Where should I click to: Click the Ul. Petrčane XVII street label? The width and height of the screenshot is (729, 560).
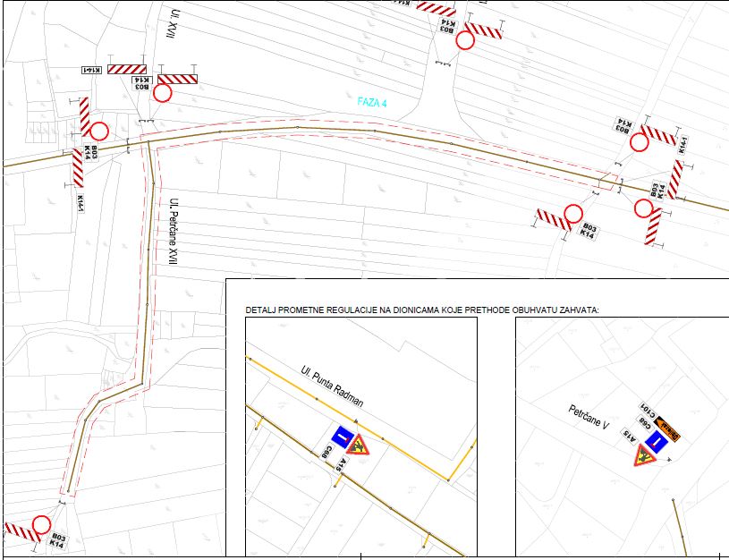coord(174,232)
